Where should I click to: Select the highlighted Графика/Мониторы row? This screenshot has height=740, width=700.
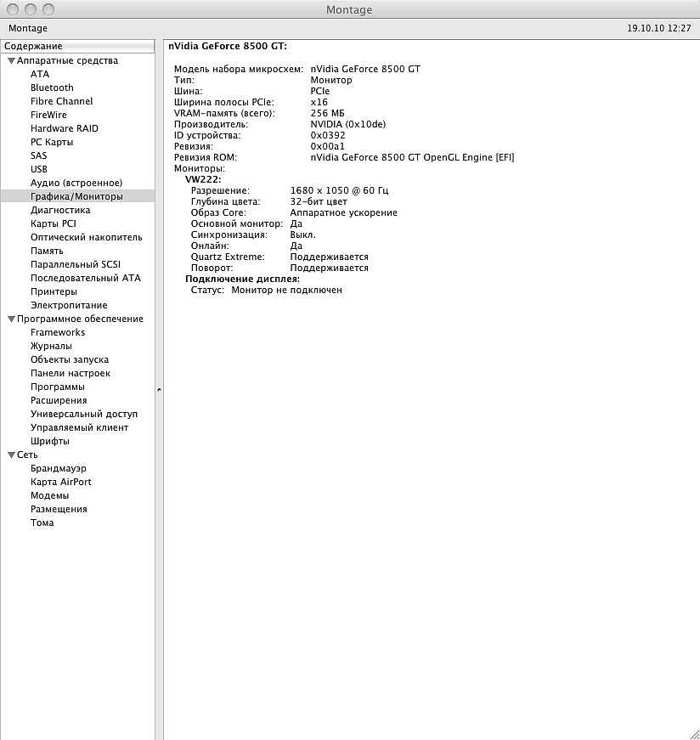(77, 196)
